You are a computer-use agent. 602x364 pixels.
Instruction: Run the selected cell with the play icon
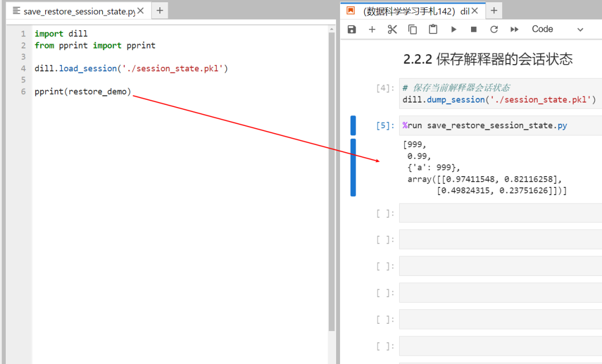click(454, 29)
